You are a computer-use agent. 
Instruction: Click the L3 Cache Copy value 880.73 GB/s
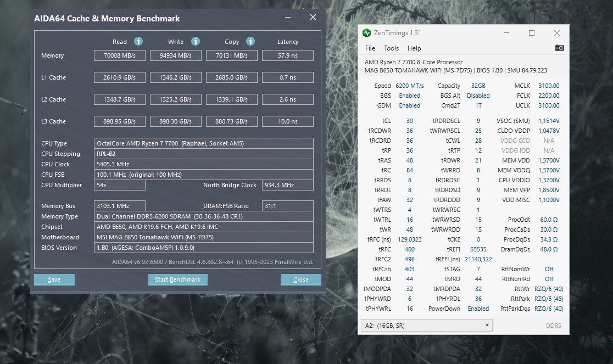232,121
